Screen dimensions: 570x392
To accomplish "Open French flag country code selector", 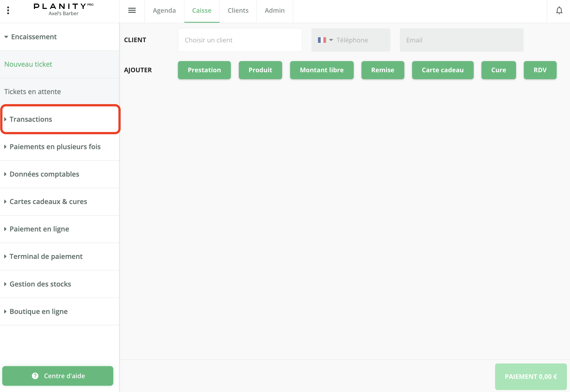I will pyautogui.click(x=325, y=40).
